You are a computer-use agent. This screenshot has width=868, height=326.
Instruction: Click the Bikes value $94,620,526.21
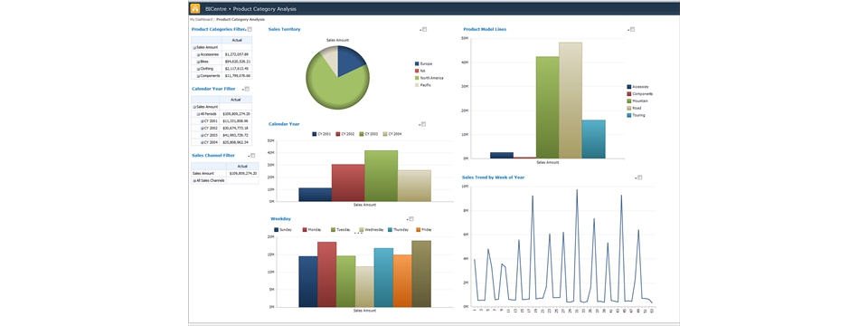(238, 62)
